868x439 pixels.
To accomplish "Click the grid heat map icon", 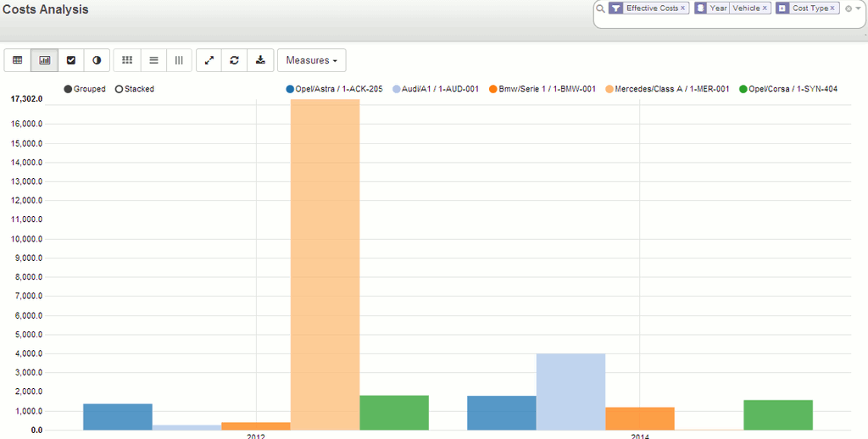I will coord(127,60).
